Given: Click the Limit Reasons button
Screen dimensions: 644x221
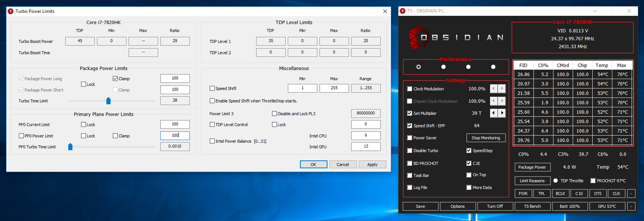Looking at the screenshot, I should pos(532,181).
